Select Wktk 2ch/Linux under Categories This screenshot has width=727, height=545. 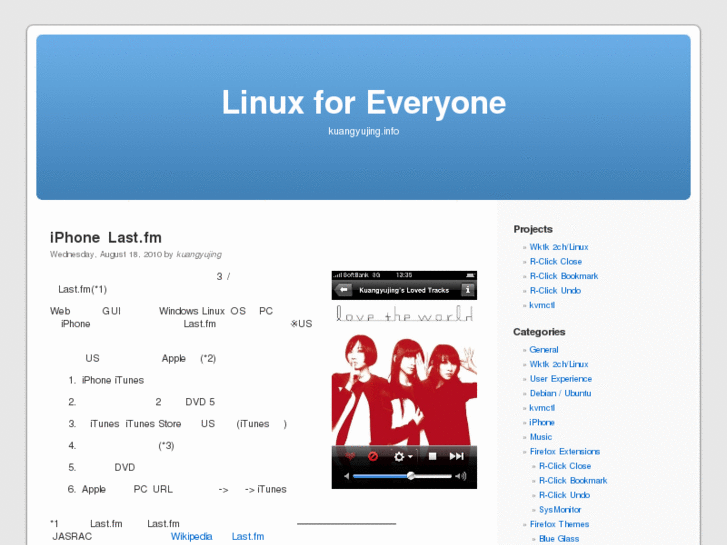coord(559,364)
